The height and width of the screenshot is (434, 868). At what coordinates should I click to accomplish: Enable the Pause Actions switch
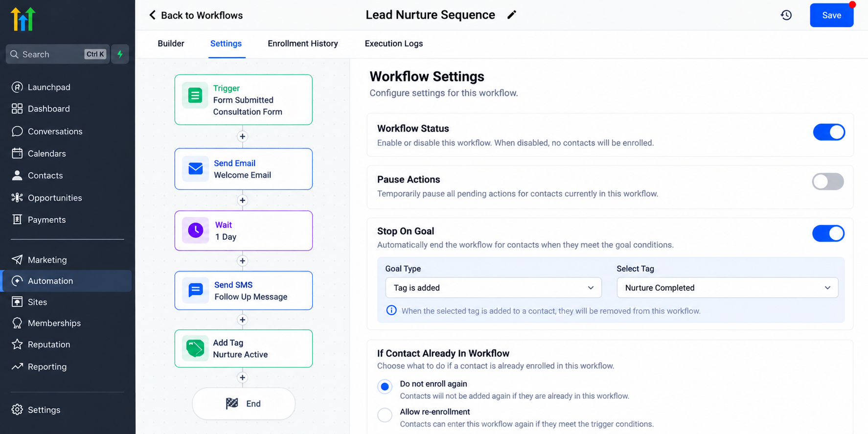pyautogui.click(x=828, y=182)
